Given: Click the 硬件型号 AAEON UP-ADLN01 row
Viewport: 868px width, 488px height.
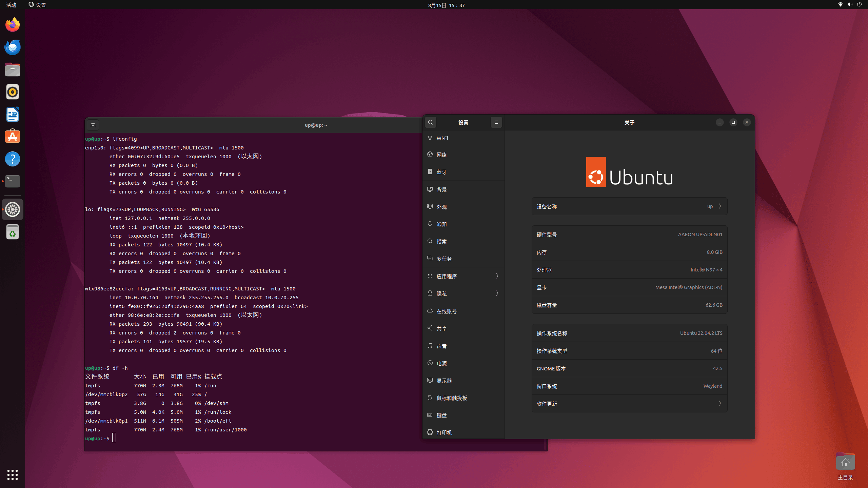Looking at the screenshot, I should (x=629, y=235).
